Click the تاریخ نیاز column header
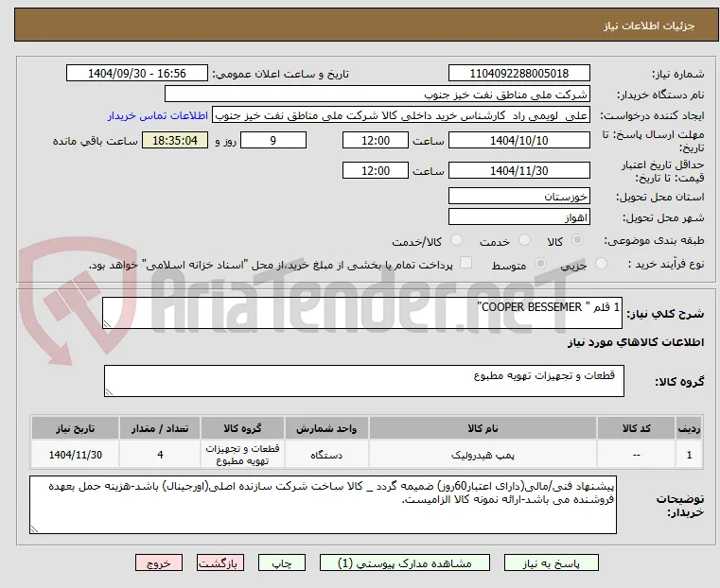Viewport: 720px width, 588px height. [76, 428]
